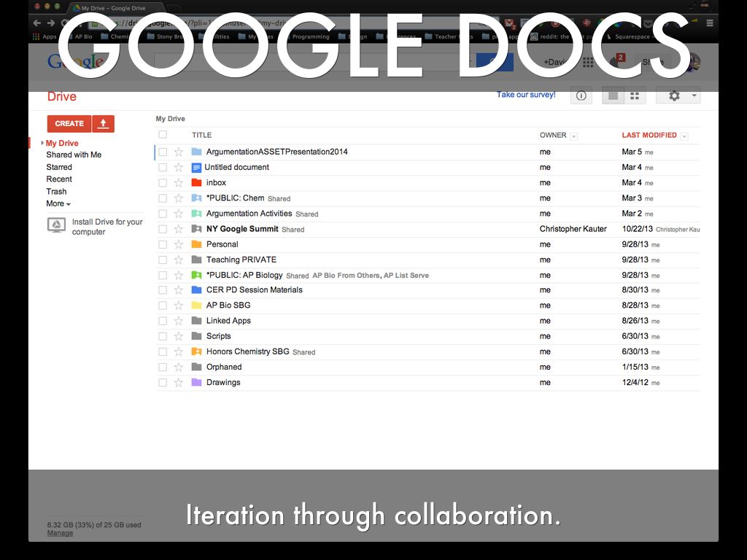Click the Install Drive computer icon
Viewport: 747px width, 560px height.
56,225
